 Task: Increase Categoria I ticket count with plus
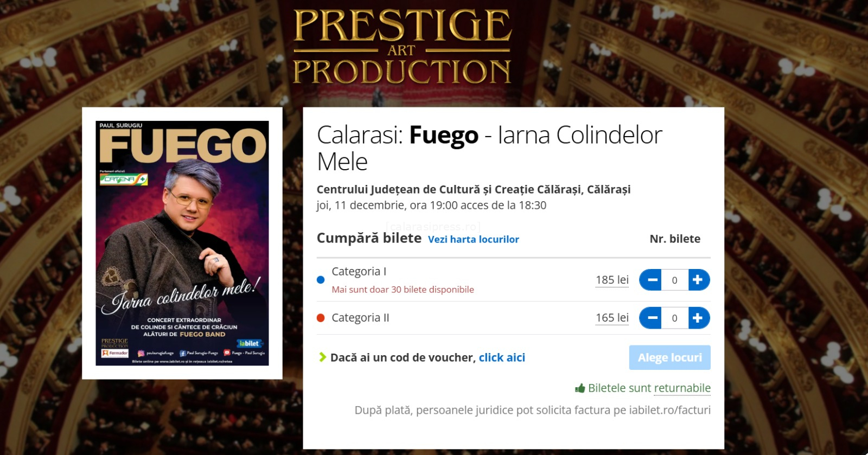(x=699, y=280)
